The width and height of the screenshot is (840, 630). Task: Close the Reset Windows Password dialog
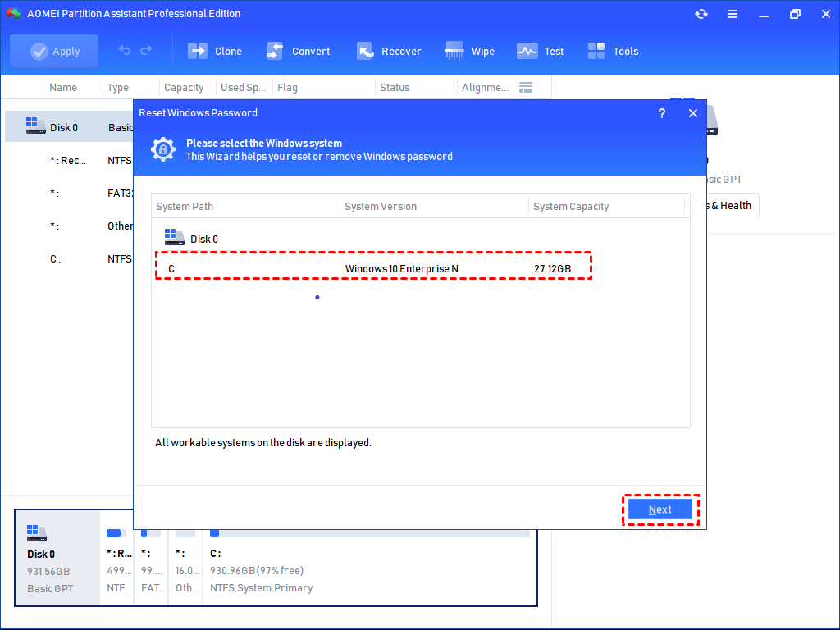(692, 113)
